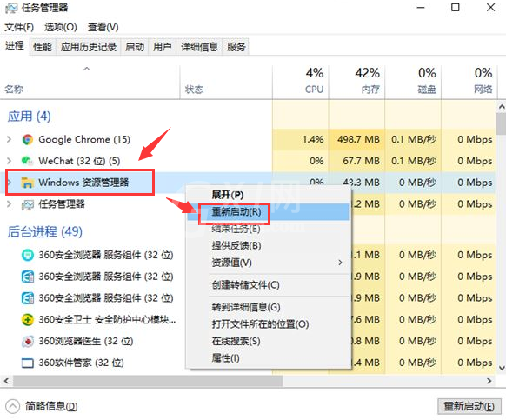
Task: Sort by the 磁盘 column header
Action: point(413,83)
